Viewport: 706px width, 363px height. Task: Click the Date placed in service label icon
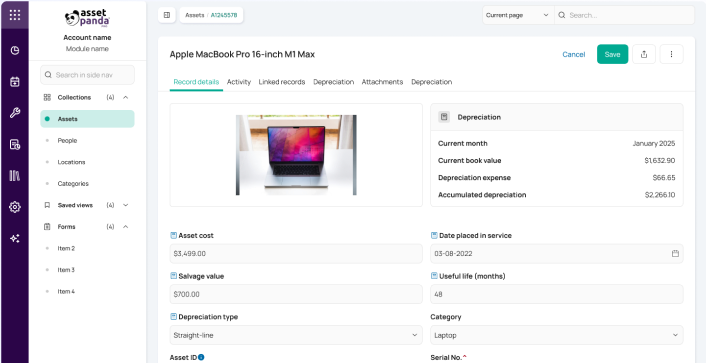pyautogui.click(x=434, y=235)
